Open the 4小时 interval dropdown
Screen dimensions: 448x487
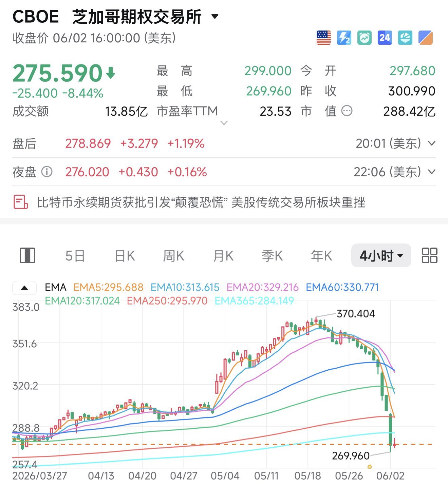tap(381, 255)
